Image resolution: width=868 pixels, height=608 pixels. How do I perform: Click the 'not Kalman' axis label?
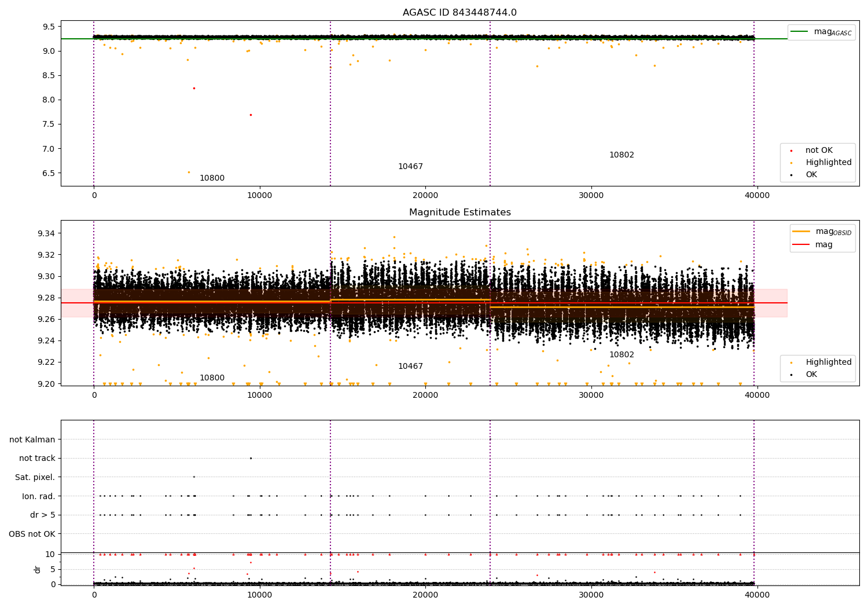tap(32, 439)
